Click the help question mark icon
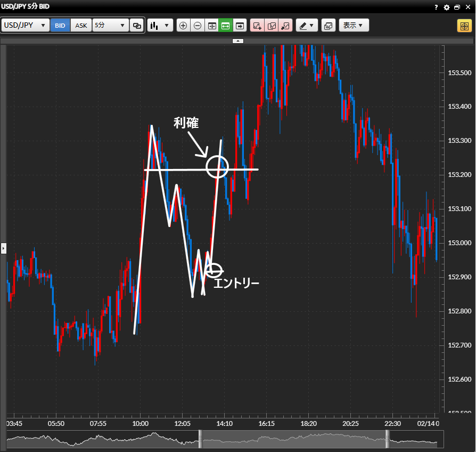The image size is (476, 452). 437,7
